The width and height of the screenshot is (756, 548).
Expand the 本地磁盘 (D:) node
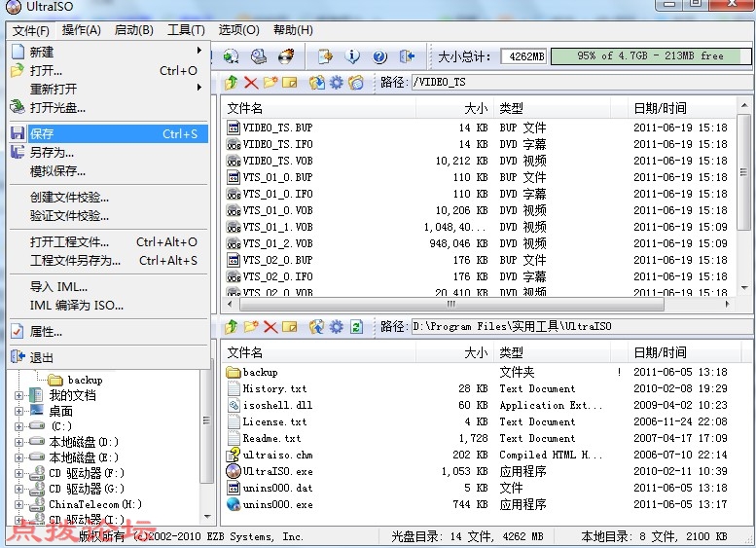(x=18, y=442)
